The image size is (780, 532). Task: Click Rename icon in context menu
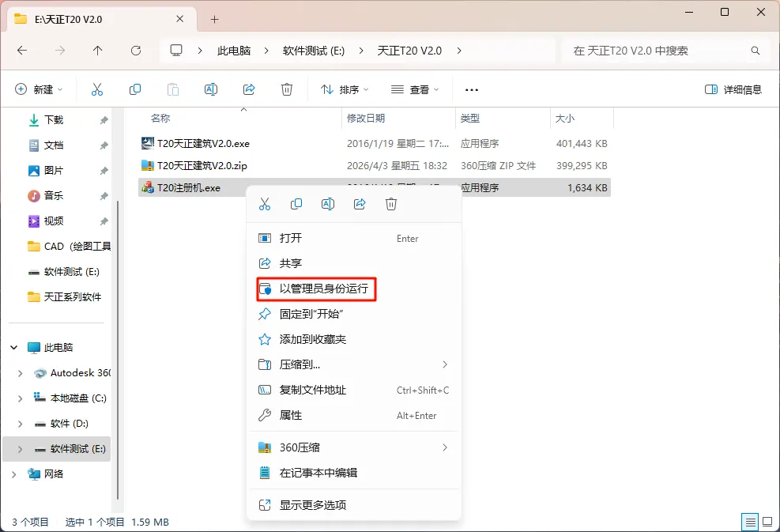click(x=328, y=204)
